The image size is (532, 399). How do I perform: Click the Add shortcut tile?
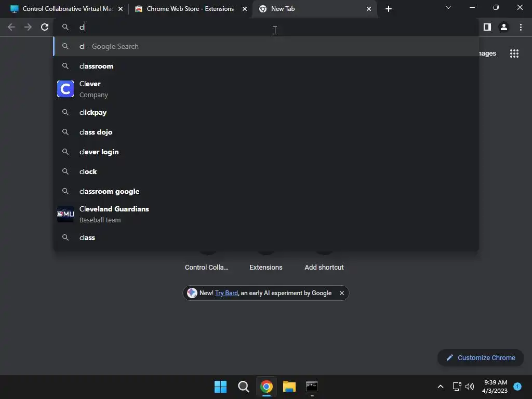324,268
